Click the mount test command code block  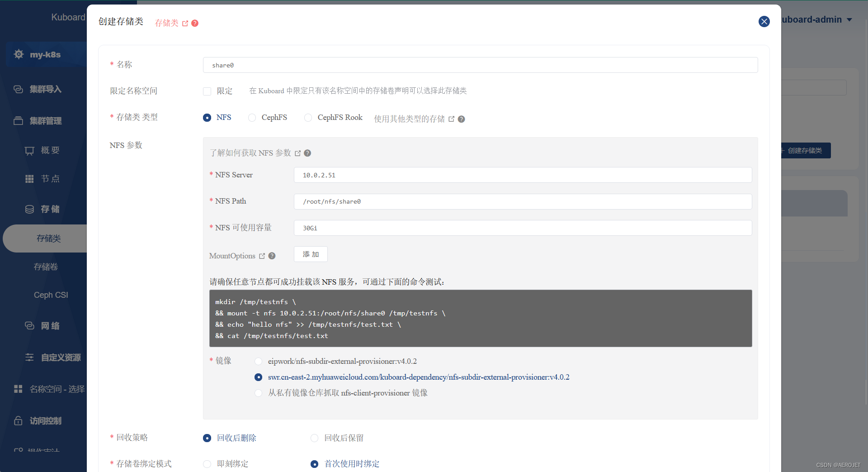pos(481,319)
